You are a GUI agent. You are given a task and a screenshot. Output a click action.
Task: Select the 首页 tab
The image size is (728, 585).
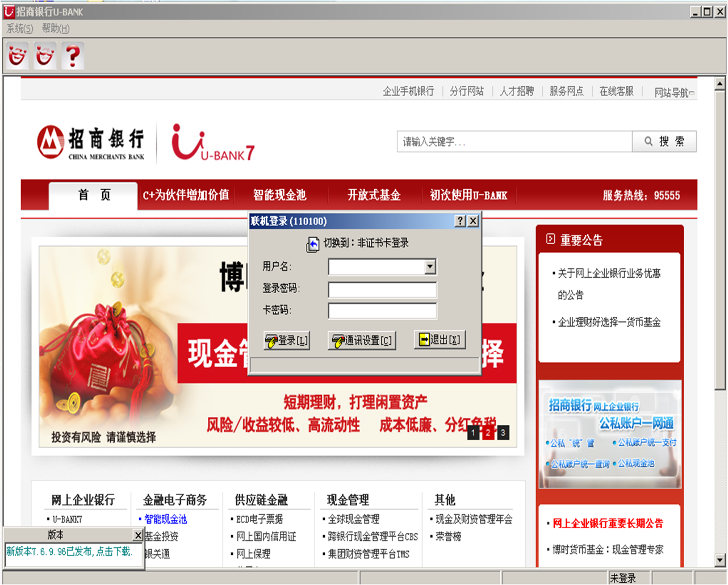[94, 195]
